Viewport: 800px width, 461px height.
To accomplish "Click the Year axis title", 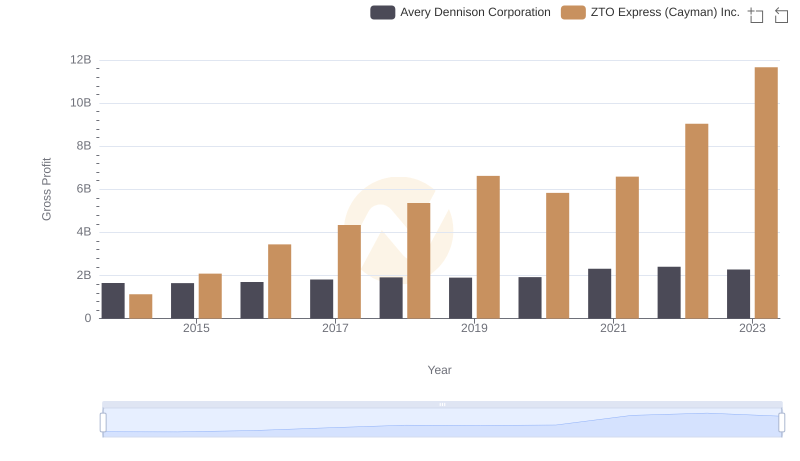I will click(x=439, y=370).
